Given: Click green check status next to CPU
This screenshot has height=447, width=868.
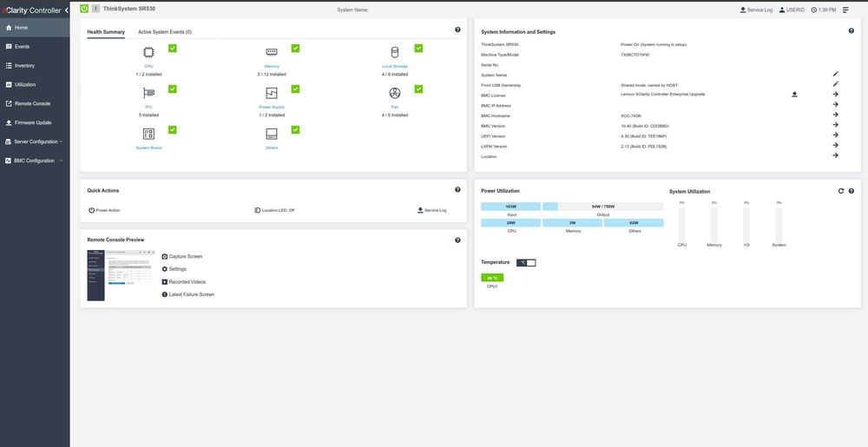Looking at the screenshot, I should (x=173, y=48).
